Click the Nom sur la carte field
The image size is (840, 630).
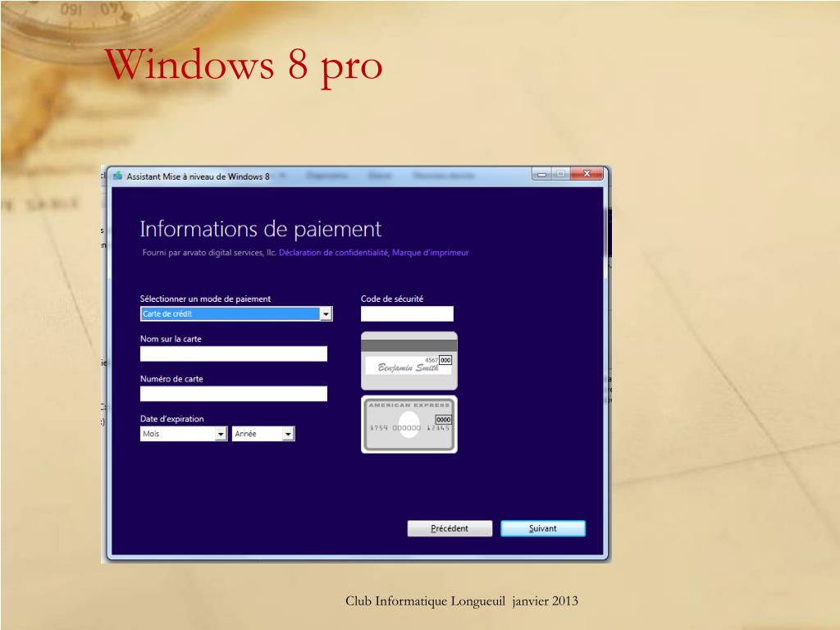[x=234, y=354]
